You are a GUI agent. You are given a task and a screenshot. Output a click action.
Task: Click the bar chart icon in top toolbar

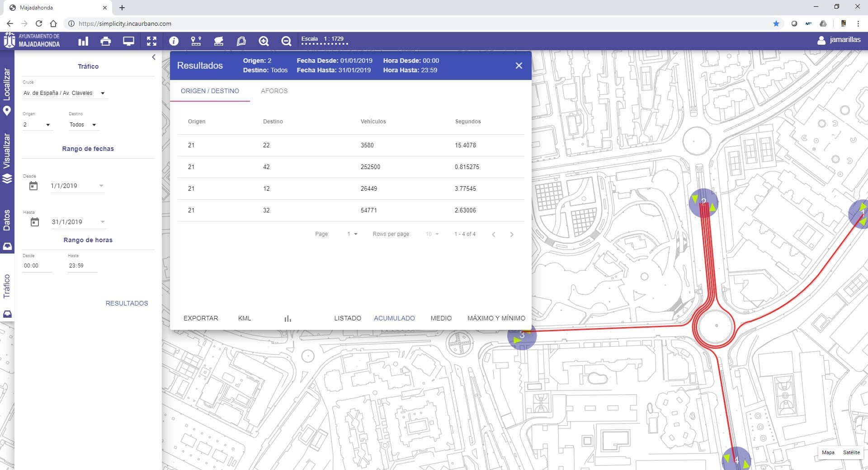click(83, 42)
